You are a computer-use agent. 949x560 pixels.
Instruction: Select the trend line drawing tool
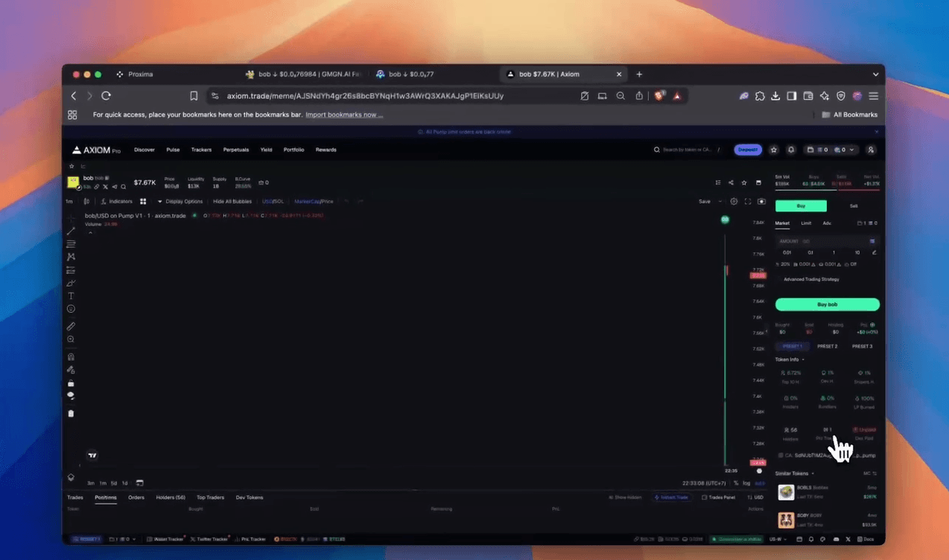(x=71, y=231)
